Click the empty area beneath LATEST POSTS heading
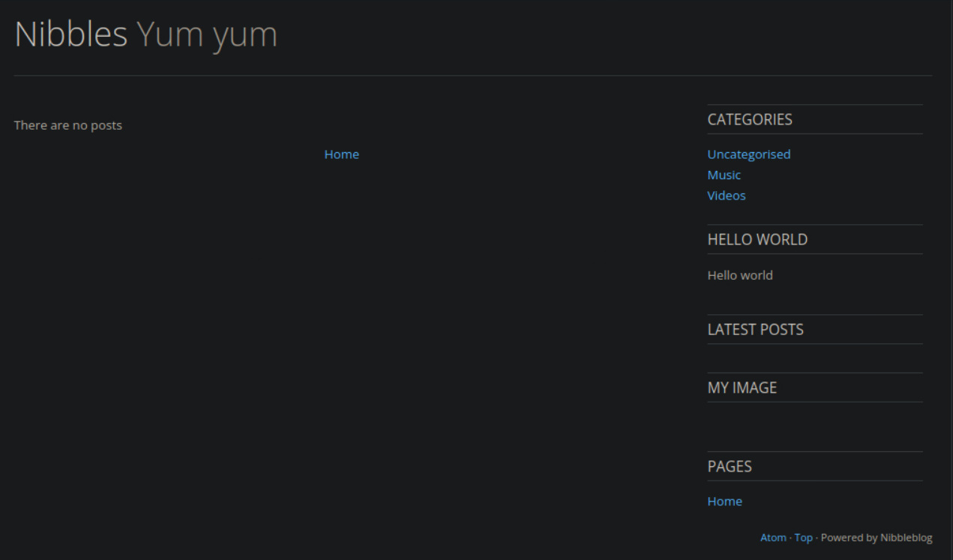This screenshot has height=560, width=953. point(814,358)
